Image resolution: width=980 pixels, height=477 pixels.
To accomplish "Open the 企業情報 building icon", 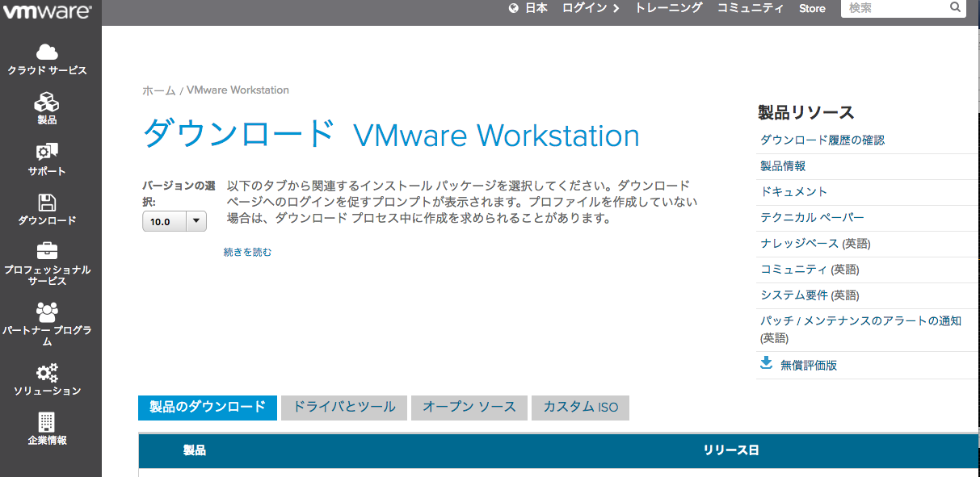I will [47, 421].
